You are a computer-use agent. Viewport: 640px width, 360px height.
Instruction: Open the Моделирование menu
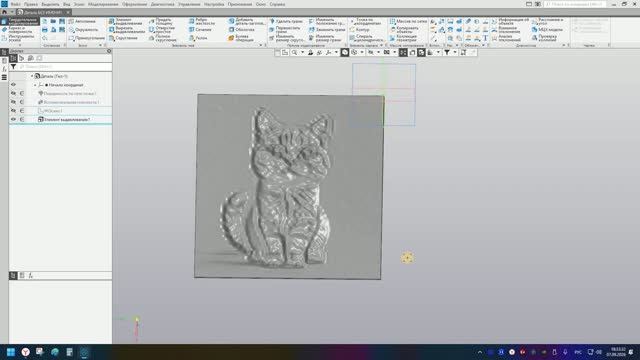[103, 4]
